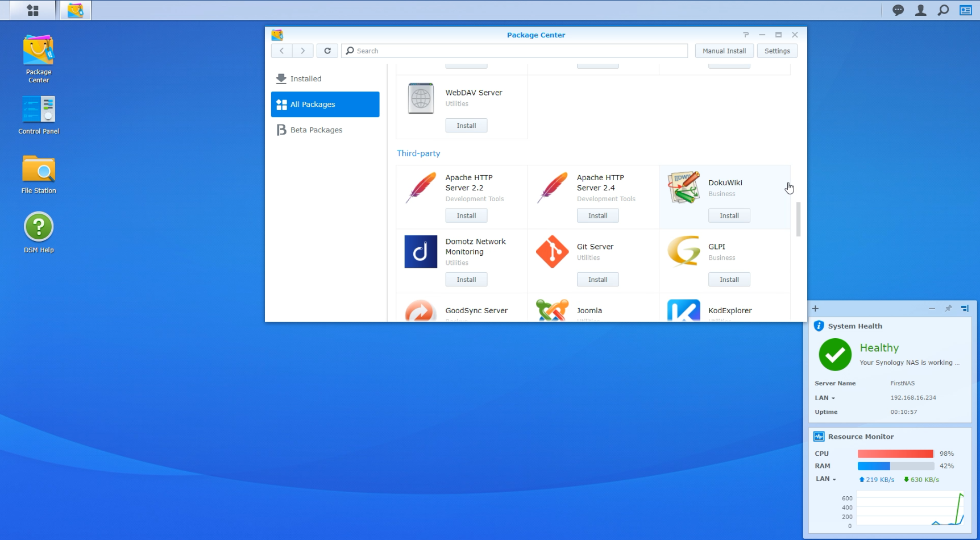Open the Joomla package name
Screen dimensions: 980x540
(589, 310)
